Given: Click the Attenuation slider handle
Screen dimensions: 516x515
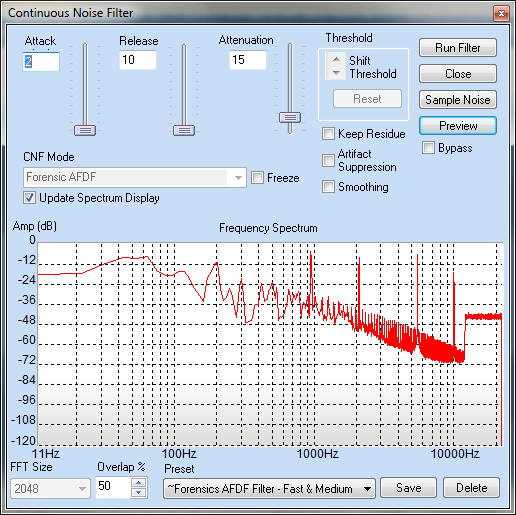Looking at the screenshot, I should tap(290, 118).
